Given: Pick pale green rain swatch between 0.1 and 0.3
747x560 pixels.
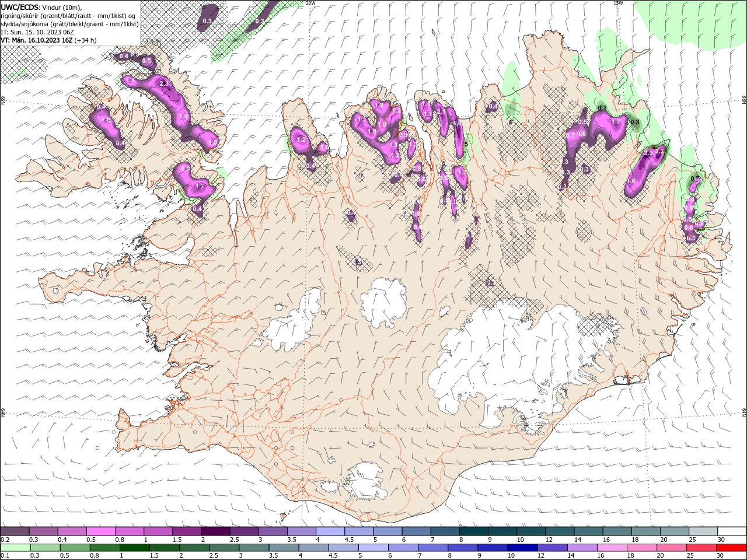Looking at the screenshot, I should tap(15, 548).
